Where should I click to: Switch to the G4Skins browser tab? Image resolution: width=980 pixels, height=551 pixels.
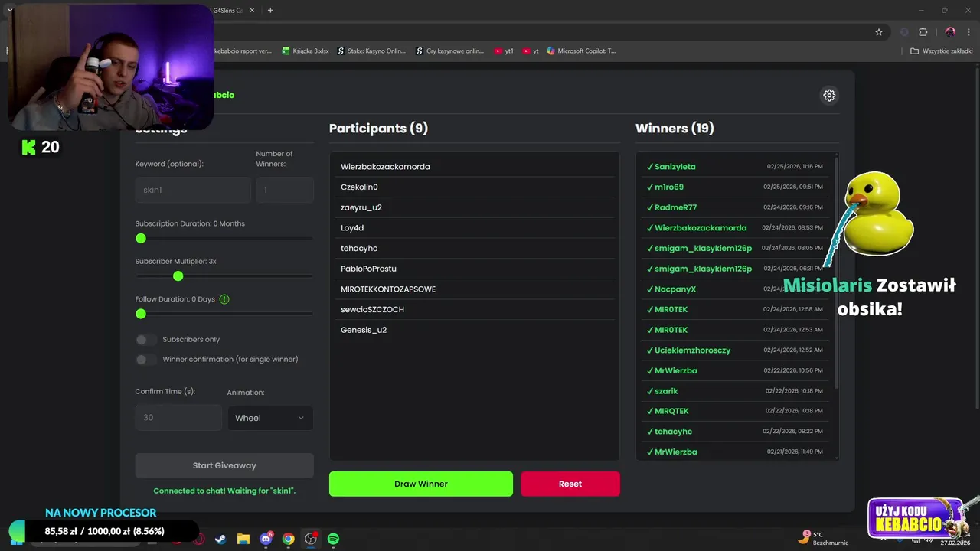point(230,10)
